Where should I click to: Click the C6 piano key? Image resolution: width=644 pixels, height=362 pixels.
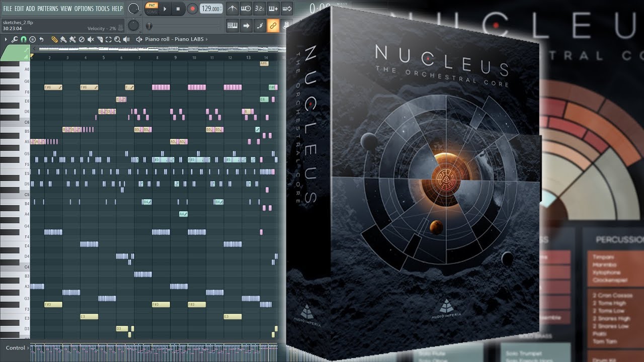coord(15,122)
